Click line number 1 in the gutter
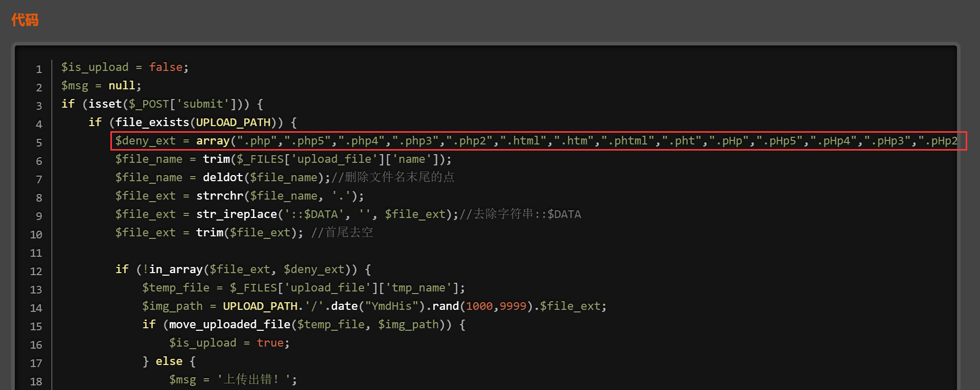 point(39,69)
